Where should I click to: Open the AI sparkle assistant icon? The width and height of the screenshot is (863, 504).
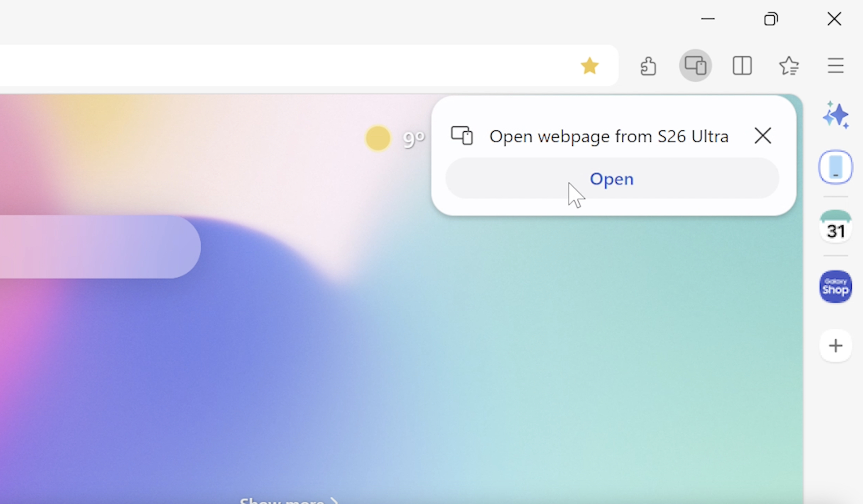click(835, 115)
